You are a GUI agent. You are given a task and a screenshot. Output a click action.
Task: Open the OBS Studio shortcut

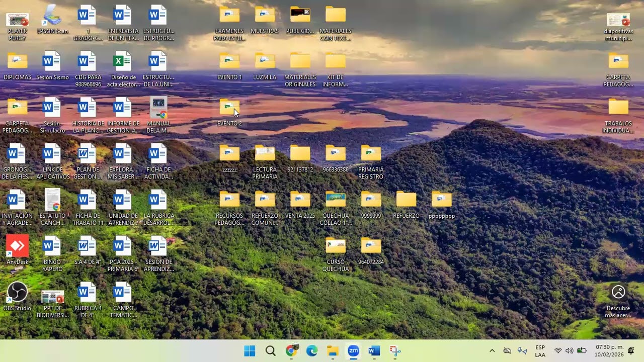(17, 297)
